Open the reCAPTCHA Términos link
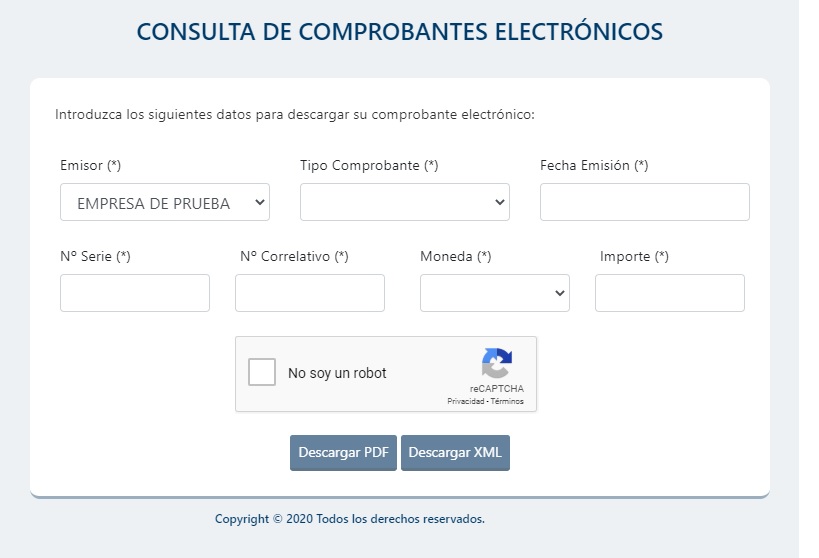This screenshot has height=558, width=819. (507, 401)
